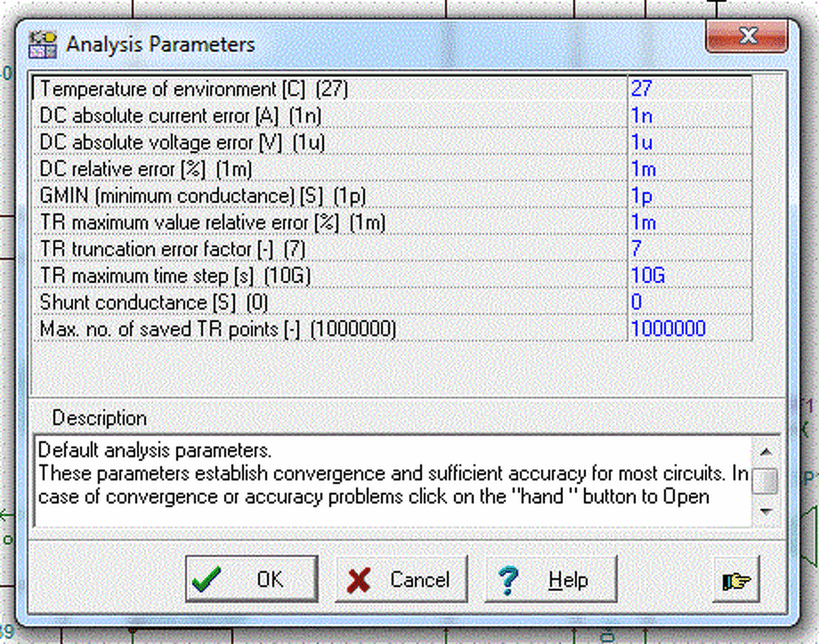The image size is (819, 644).
Task: Close the Analysis Parameters window
Action: 747,36
